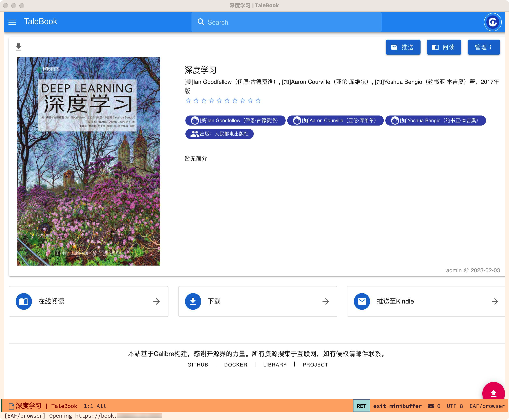
Task: Click the admin @ 2023-02-03 text
Action: point(473,270)
